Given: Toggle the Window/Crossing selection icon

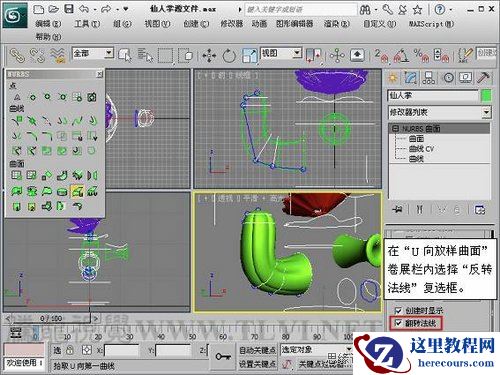Looking at the screenshot, I should (186, 56).
